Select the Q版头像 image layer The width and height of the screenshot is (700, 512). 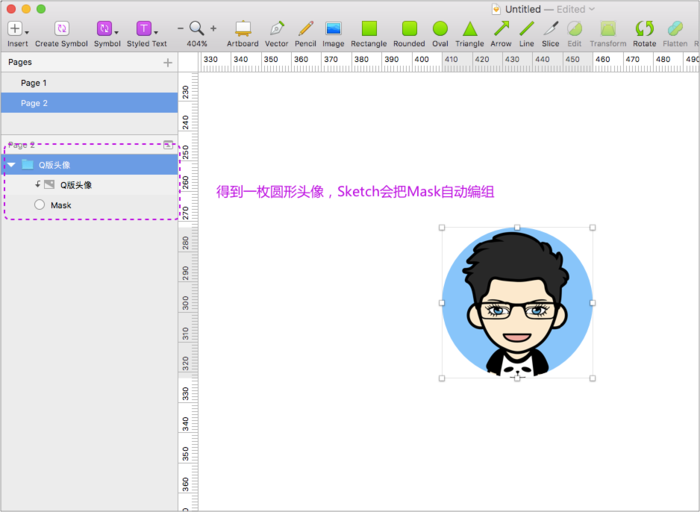(89, 185)
